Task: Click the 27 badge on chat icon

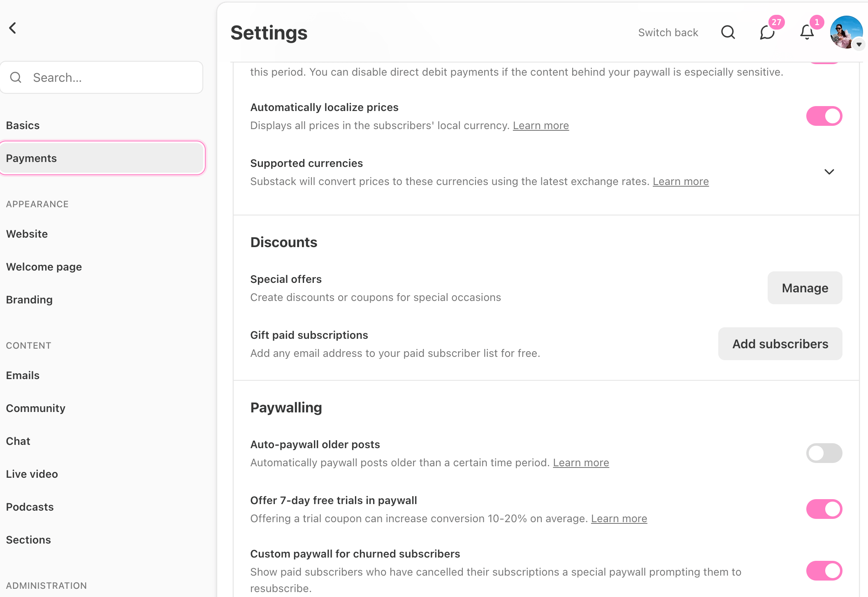Action: click(x=776, y=22)
